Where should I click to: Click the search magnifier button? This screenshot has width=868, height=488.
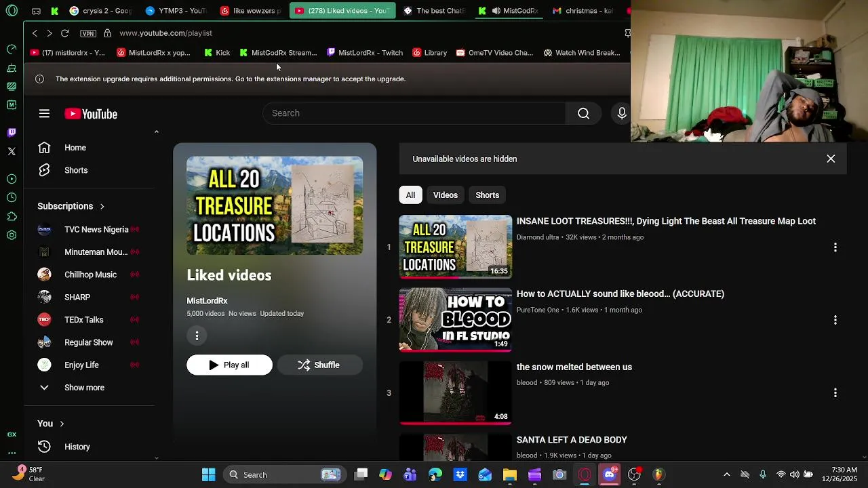tap(583, 113)
